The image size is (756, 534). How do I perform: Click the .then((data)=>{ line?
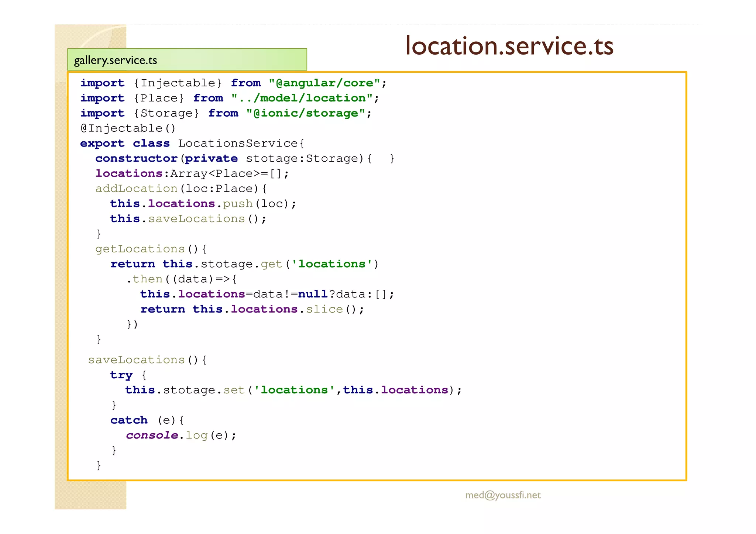click(181, 279)
